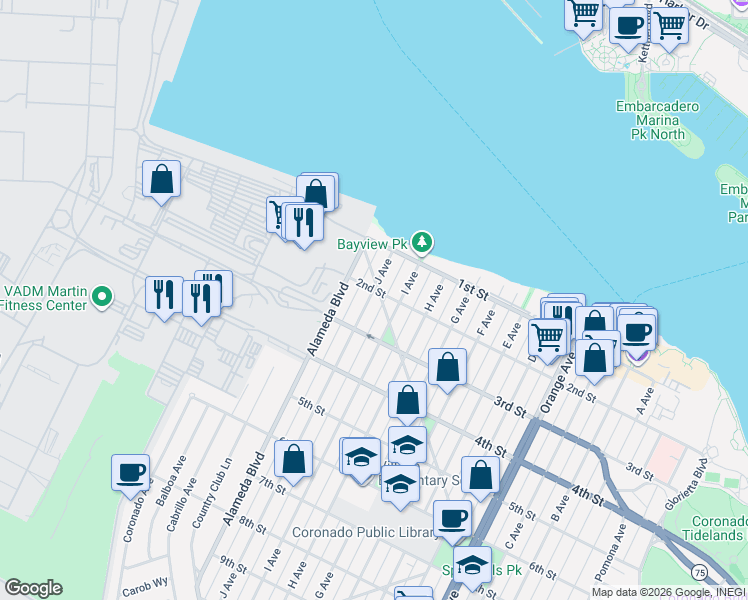Screen dimensions: 748x600
Task: Select the shopping bag marker just below the larger 4th St label
Action: tap(480, 478)
